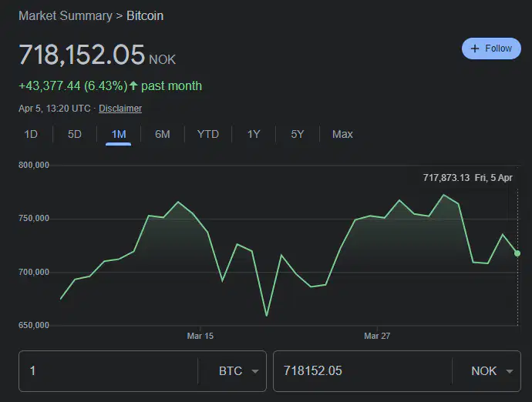
Task: Click the NOK amount field 718152.05
Action: [x=363, y=371]
